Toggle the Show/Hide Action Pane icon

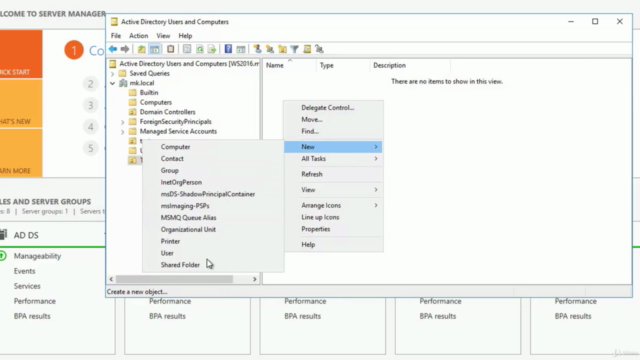241,49
